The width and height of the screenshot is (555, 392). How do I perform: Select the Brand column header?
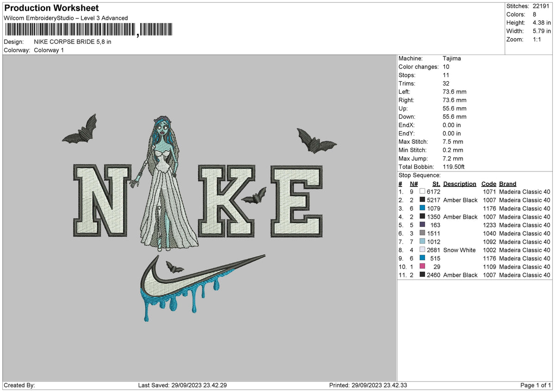pos(507,184)
